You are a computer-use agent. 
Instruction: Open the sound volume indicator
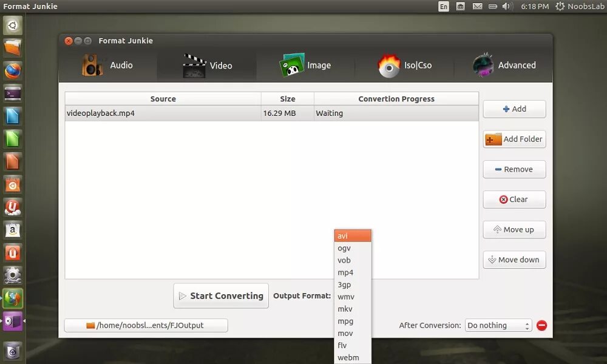coord(507,7)
